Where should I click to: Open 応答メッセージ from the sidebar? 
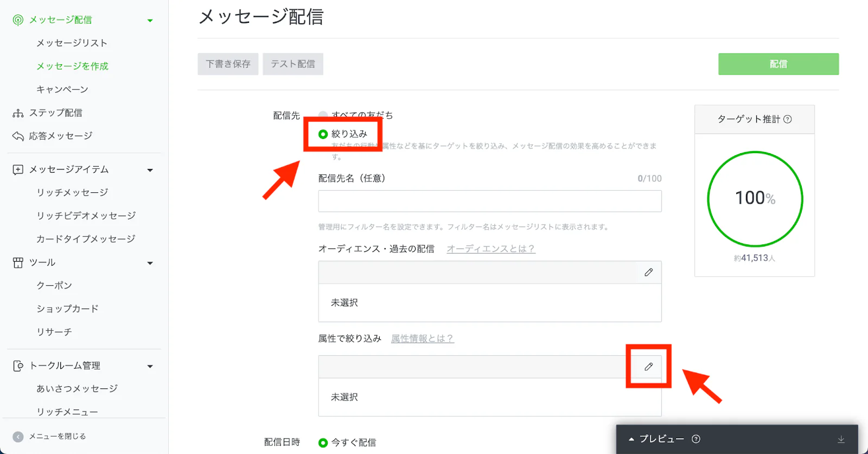(60, 136)
